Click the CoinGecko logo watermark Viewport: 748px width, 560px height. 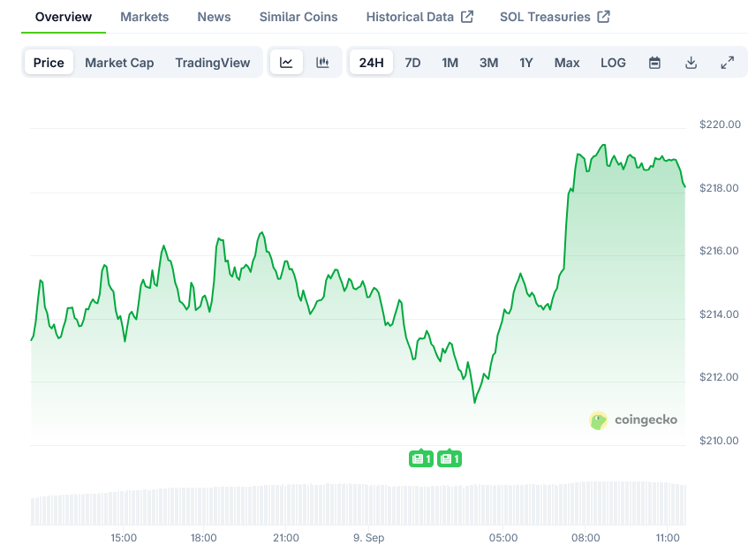coord(633,420)
